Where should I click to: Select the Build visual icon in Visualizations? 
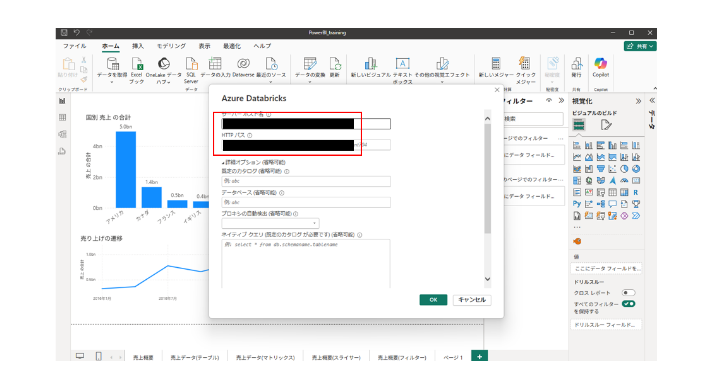tap(579, 125)
